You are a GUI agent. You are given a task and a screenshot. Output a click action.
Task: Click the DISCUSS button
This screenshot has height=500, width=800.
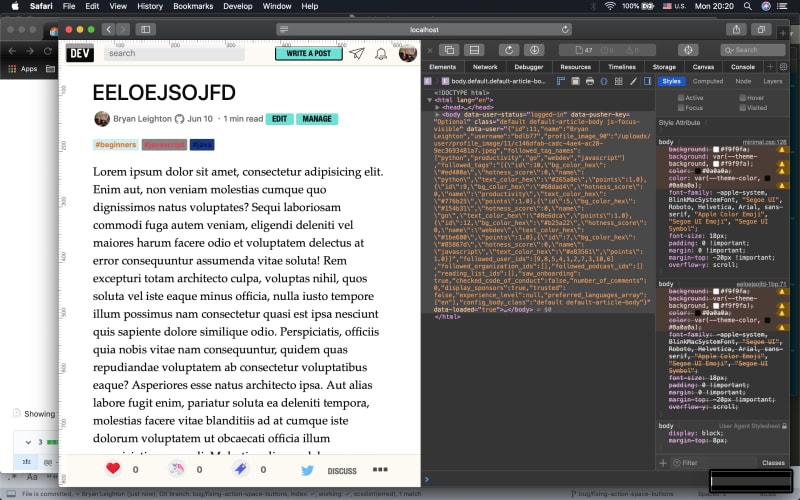(x=342, y=470)
